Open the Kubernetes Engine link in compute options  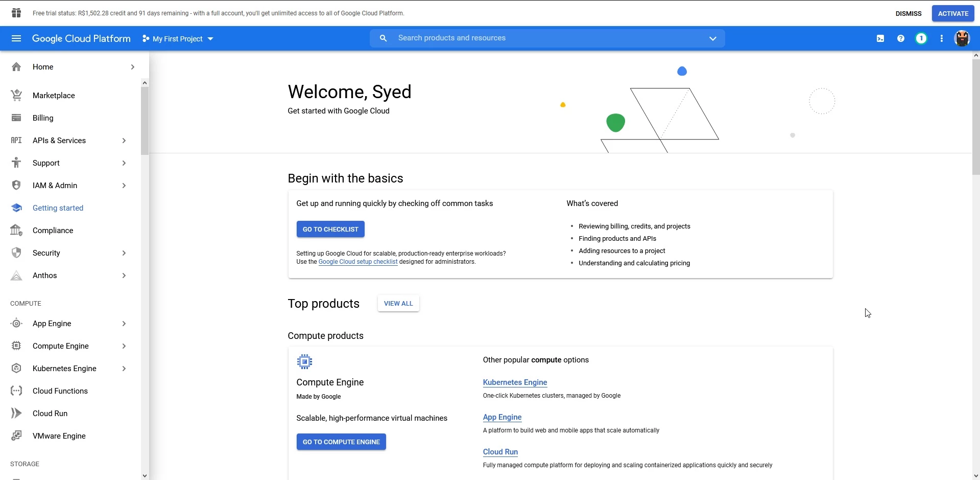click(515, 382)
